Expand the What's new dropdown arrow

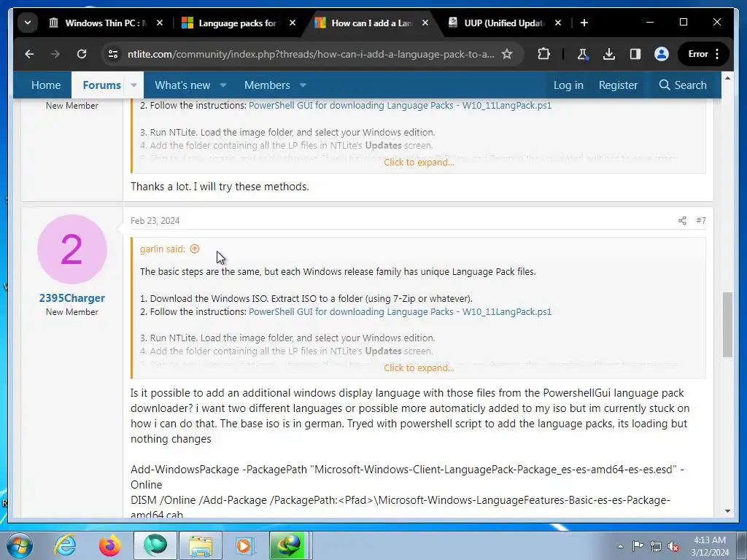pyautogui.click(x=223, y=85)
